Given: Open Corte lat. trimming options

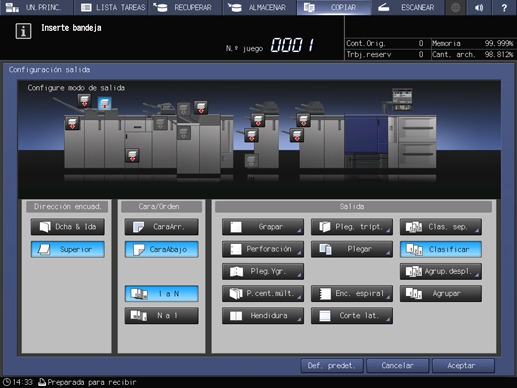Looking at the screenshot, I should point(352,316).
